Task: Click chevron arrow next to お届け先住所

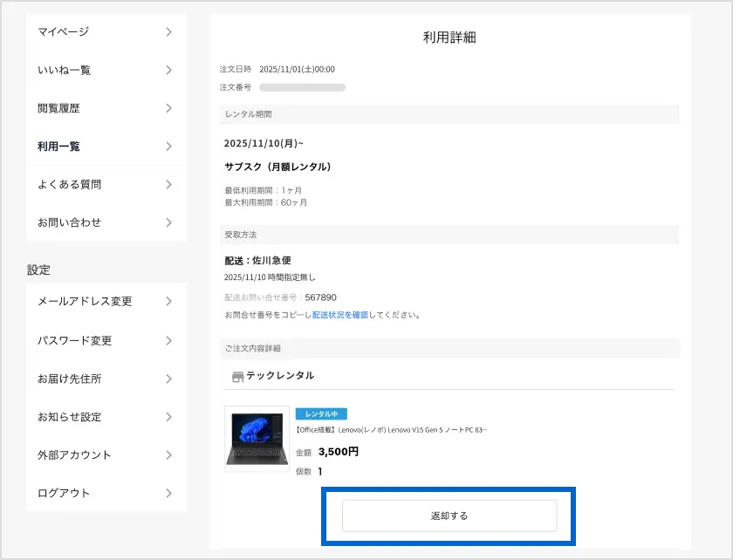Action: (168, 379)
